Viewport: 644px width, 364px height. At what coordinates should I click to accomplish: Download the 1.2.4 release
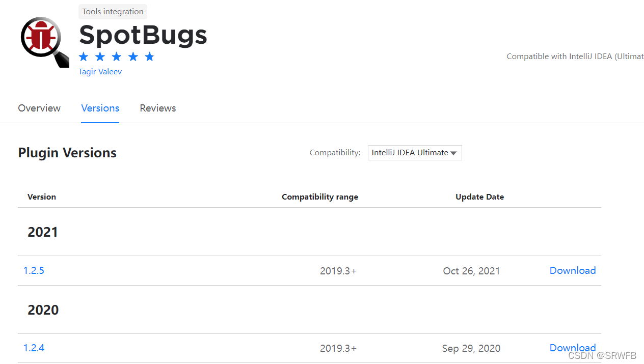(x=573, y=348)
